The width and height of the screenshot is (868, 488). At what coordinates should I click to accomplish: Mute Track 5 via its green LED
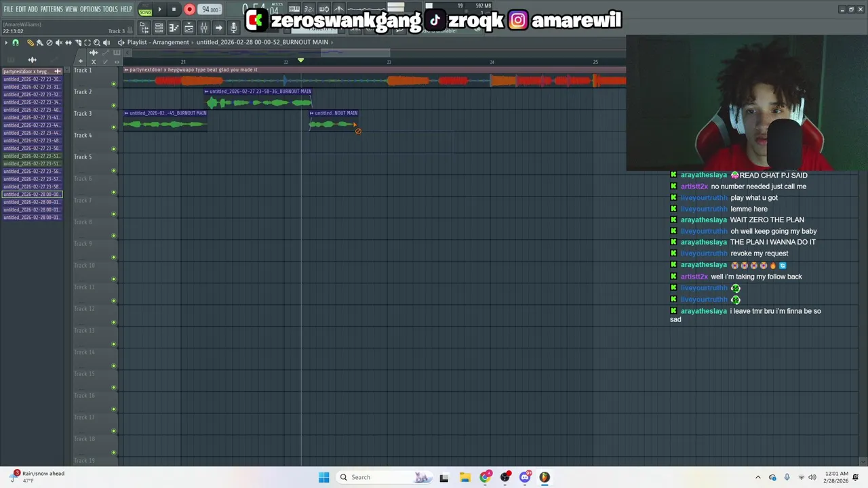click(x=113, y=171)
